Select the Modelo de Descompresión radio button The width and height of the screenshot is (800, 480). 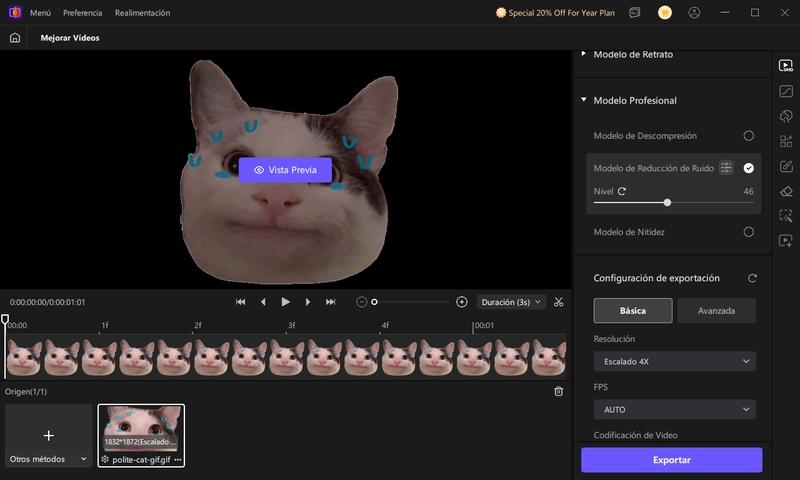pos(748,136)
